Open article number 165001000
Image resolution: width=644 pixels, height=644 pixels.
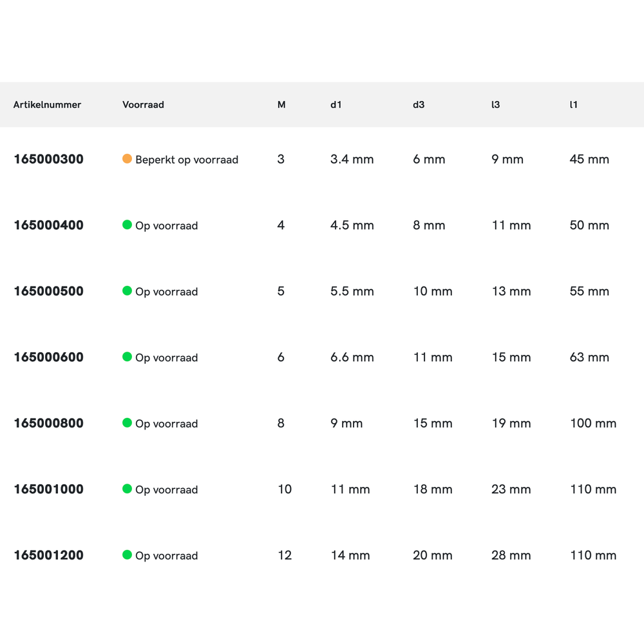48,489
